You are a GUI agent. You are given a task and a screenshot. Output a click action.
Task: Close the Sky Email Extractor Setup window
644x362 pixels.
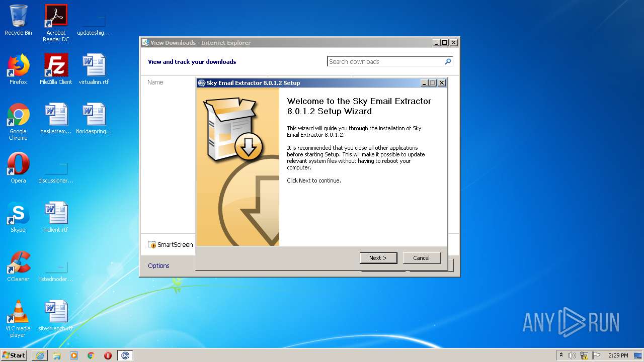tap(441, 83)
